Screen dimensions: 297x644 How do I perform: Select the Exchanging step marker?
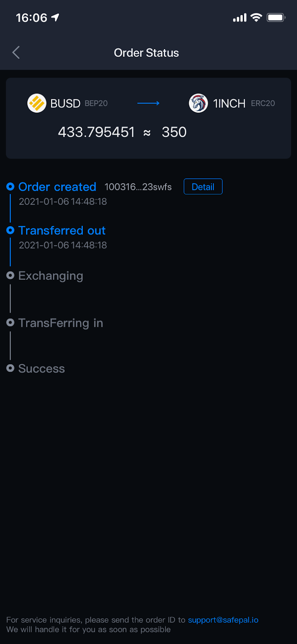[x=10, y=275]
